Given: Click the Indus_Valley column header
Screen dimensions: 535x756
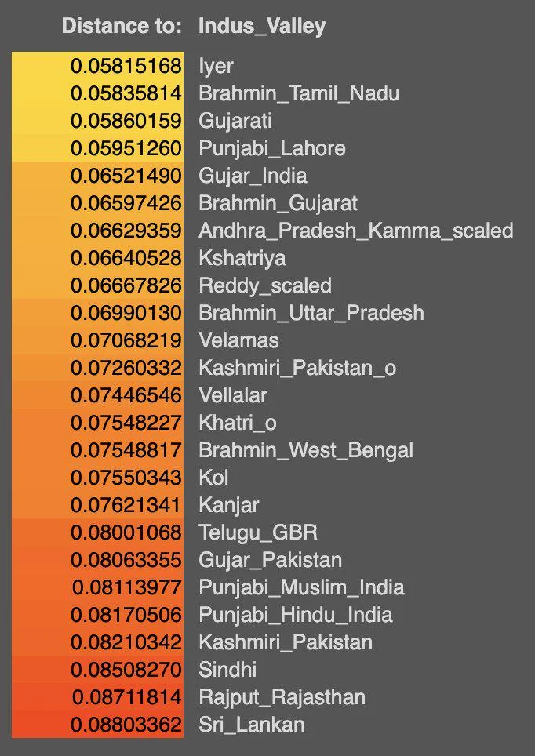Looking at the screenshot, I should [262, 27].
